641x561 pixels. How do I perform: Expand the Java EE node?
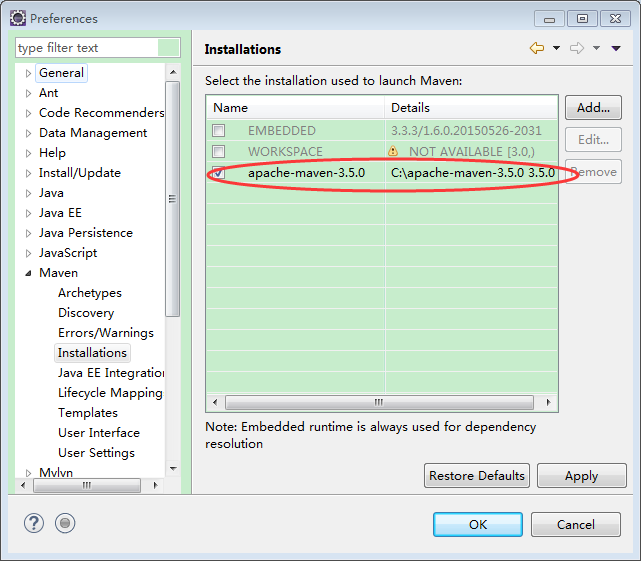(x=28, y=213)
